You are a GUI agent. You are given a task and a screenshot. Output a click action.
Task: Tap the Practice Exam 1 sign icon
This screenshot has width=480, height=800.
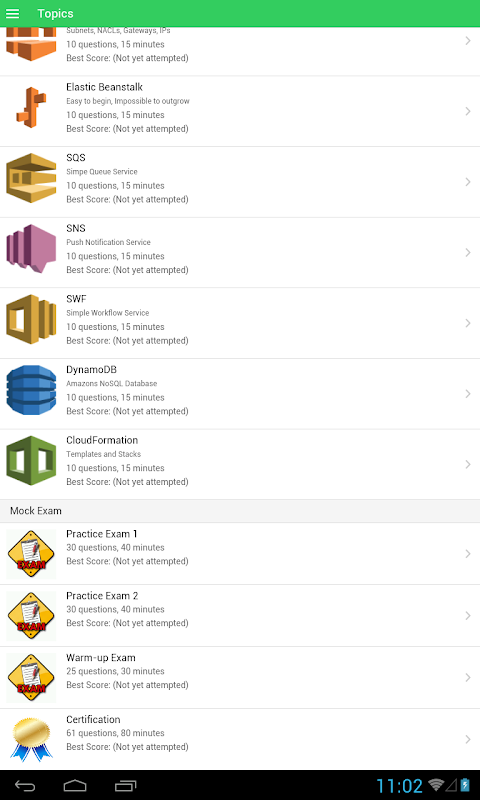tap(31, 554)
